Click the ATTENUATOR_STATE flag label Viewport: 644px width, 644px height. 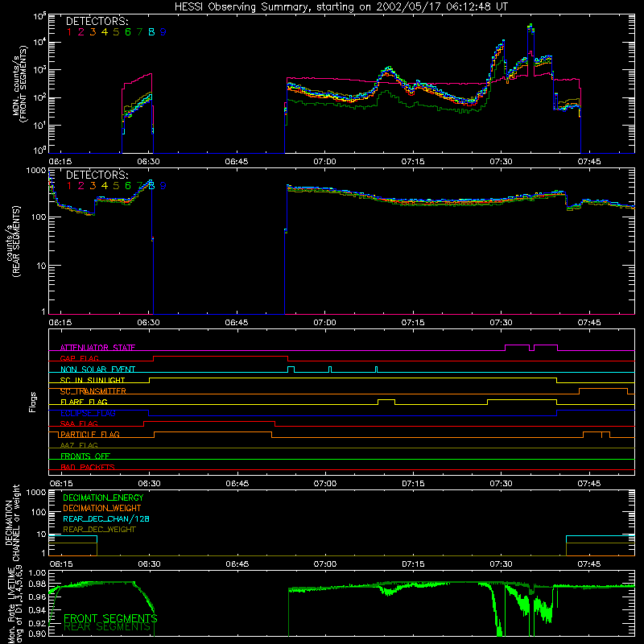(97, 348)
